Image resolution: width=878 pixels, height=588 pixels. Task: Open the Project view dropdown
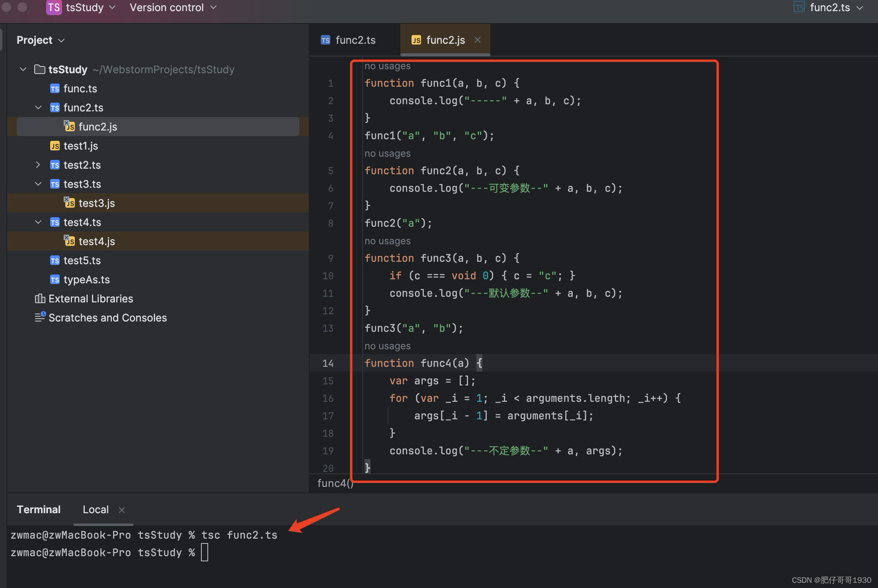pos(41,40)
